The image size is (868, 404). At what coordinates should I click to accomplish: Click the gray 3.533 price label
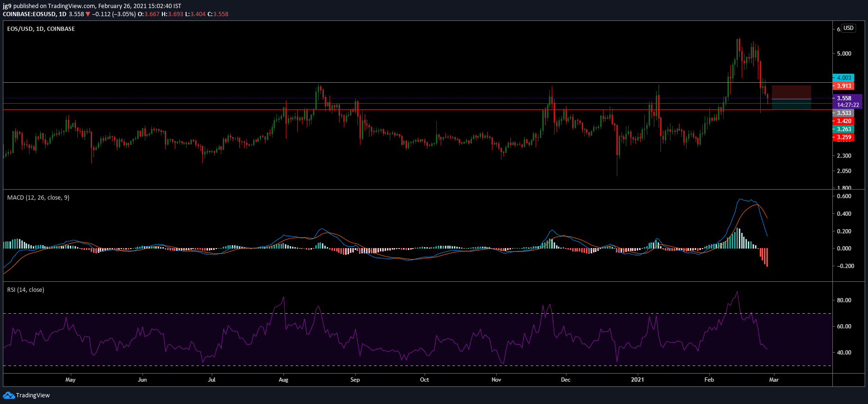pyautogui.click(x=843, y=113)
